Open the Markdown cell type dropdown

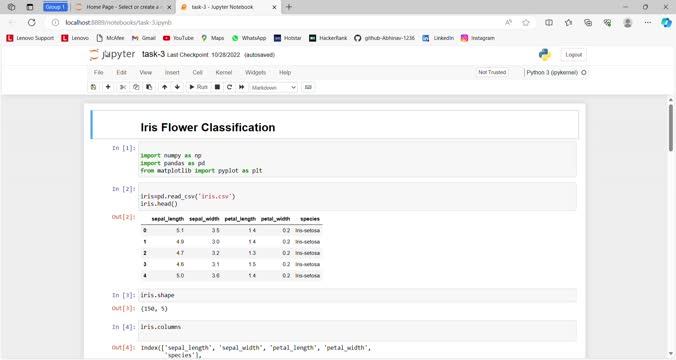click(x=274, y=88)
